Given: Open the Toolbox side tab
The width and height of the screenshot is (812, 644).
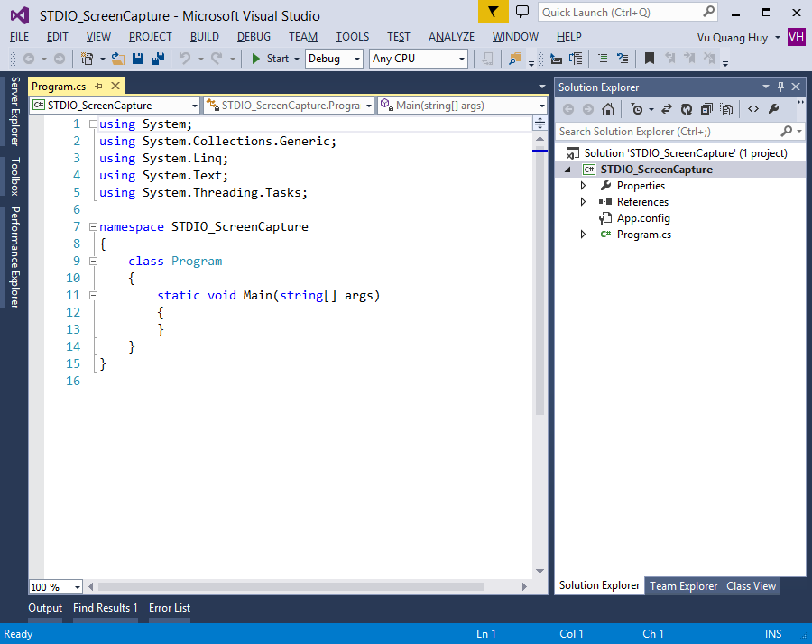Looking at the screenshot, I should pos(15,177).
